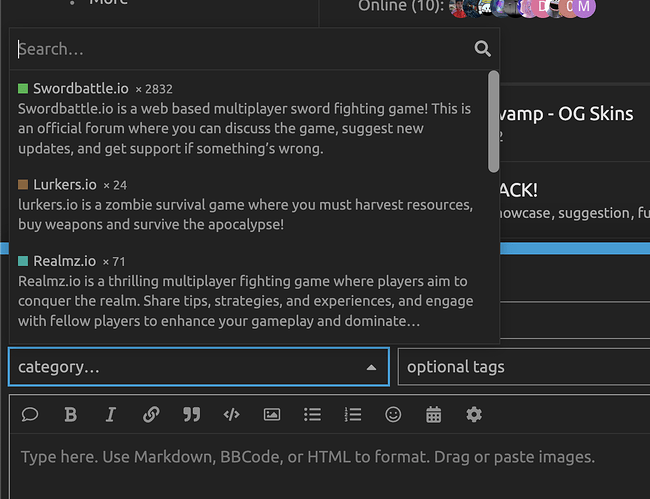Collapse the category dropdown selector
The height and width of the screenshot is (499, 650).
pyautogui.click(x=199, y=367)
